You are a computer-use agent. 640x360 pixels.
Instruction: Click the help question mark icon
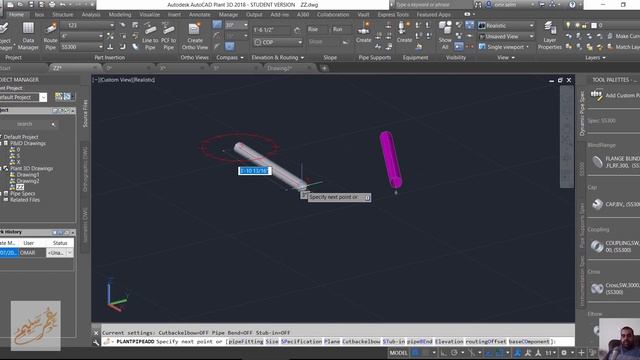[572, 4]
